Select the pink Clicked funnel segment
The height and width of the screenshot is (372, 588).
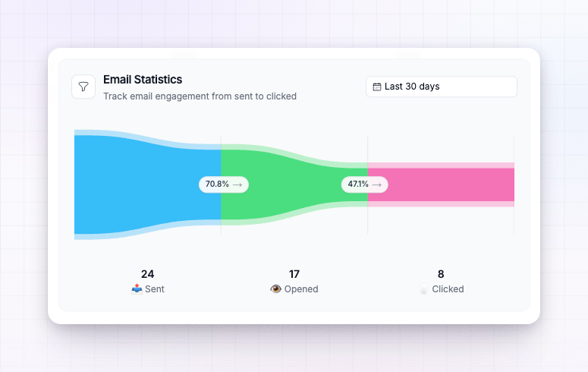(x=441, y=184)
